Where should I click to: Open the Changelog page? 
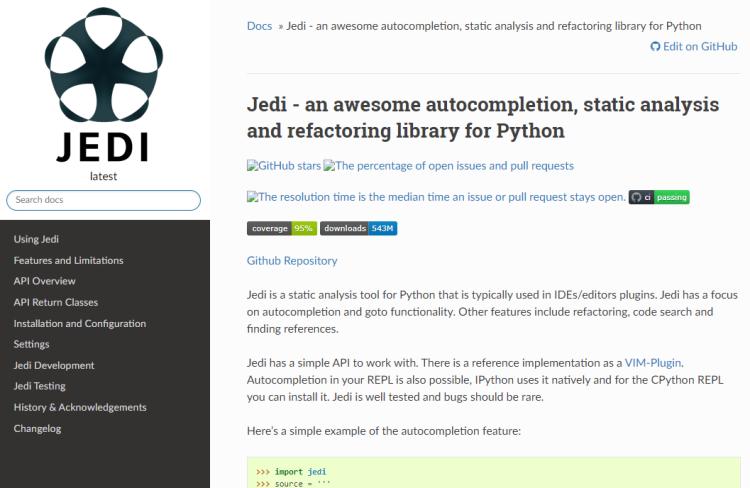[x=38, y=428]
